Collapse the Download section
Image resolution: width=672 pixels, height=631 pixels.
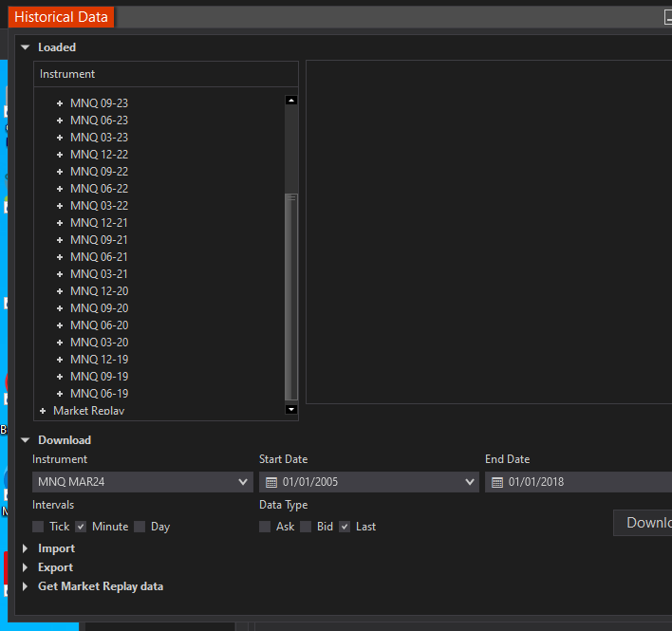(x=26, y=440)
